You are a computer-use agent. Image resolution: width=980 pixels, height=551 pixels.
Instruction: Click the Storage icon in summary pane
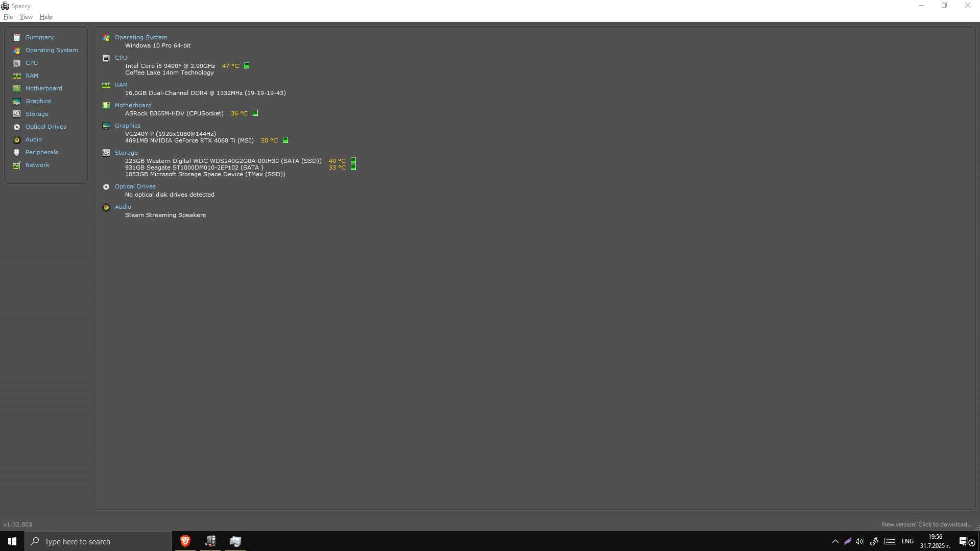(106, 153)
